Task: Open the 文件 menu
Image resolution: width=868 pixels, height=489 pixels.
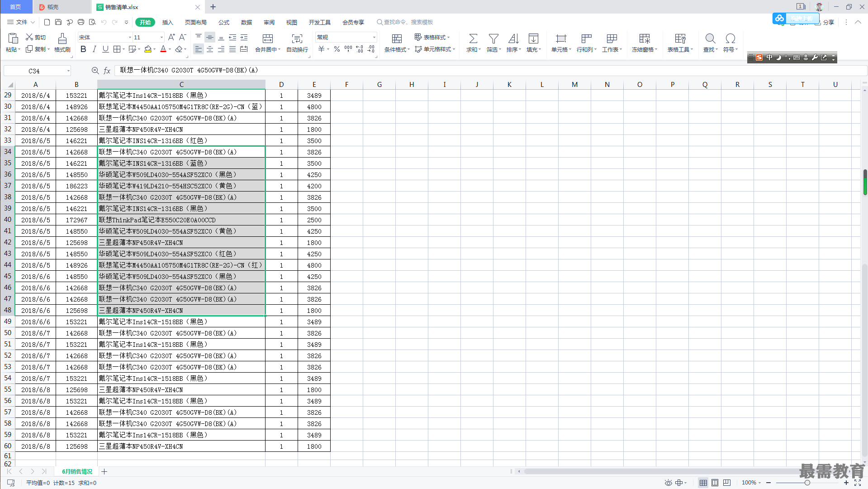Action: pyautogui.click(x=21, y=22)
